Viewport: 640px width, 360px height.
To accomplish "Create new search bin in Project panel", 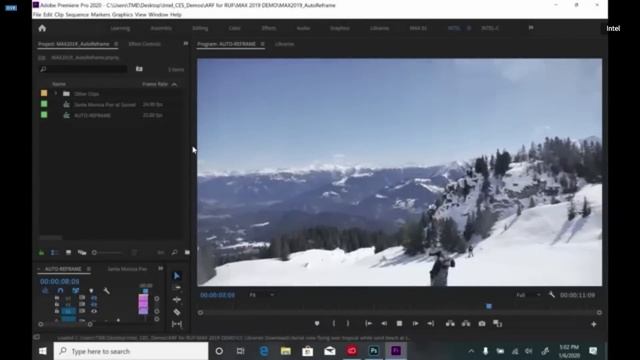I will 139,69.
